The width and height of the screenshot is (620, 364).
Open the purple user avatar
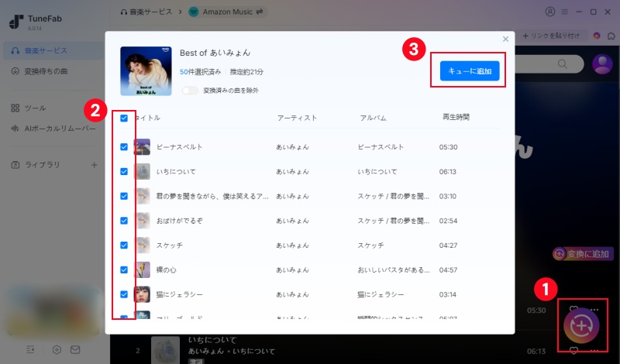(x=603, y=64)
